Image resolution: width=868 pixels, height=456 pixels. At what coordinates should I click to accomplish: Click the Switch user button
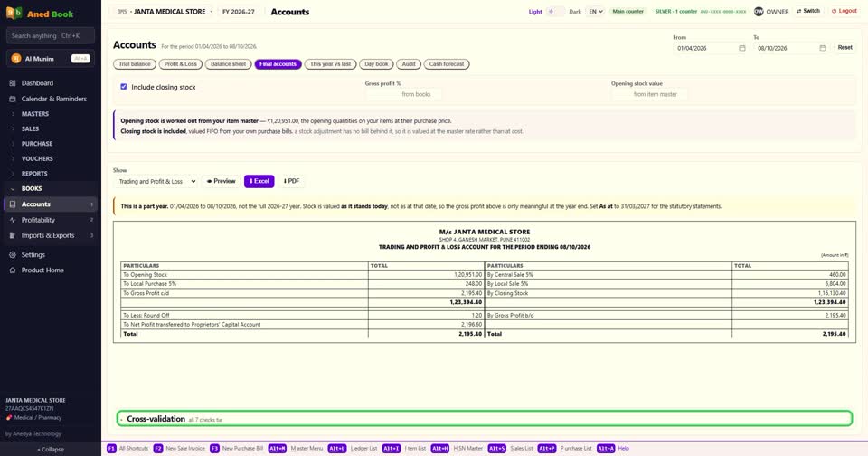[808, 11]
